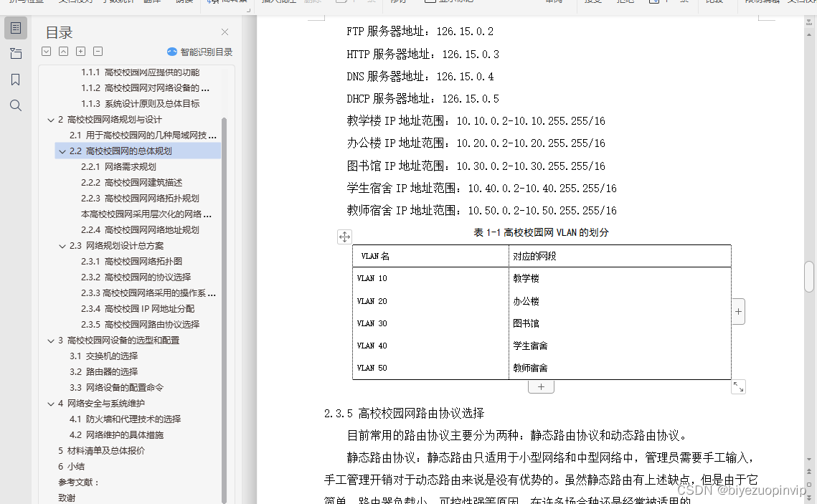Go to 参考文献 in outline

pyautogui.click(x=78, y=482)
